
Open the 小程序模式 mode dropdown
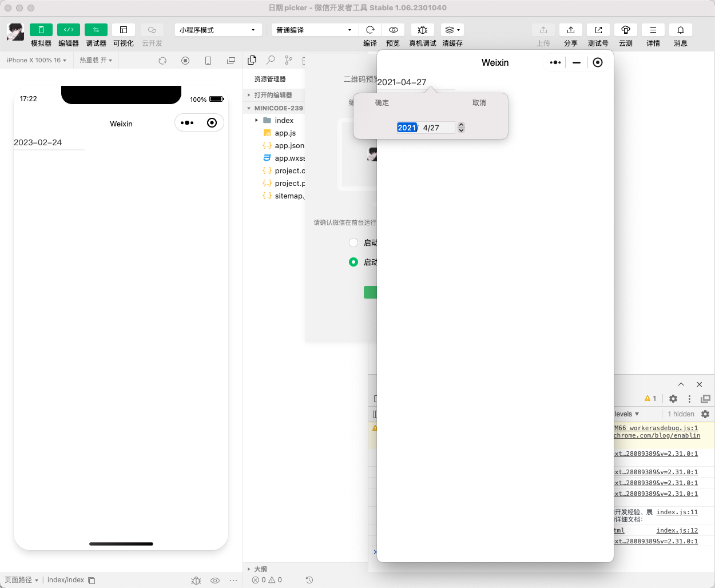point(219,30)
